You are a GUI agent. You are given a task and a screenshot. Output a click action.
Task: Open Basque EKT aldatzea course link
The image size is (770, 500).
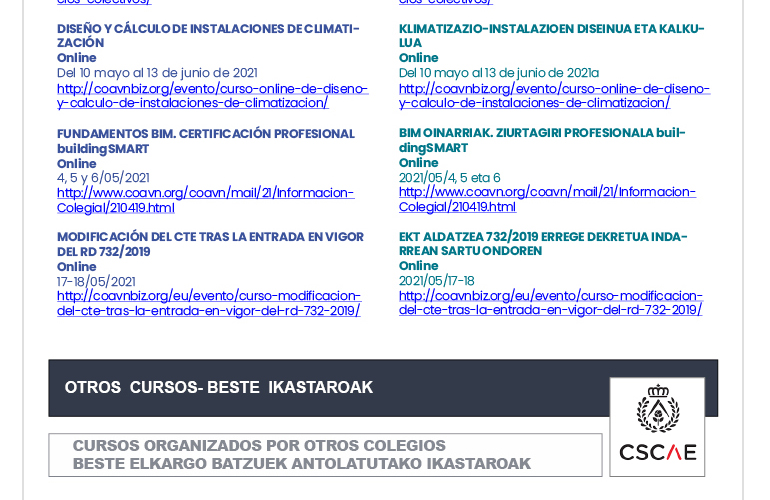(x=551, y=303)
